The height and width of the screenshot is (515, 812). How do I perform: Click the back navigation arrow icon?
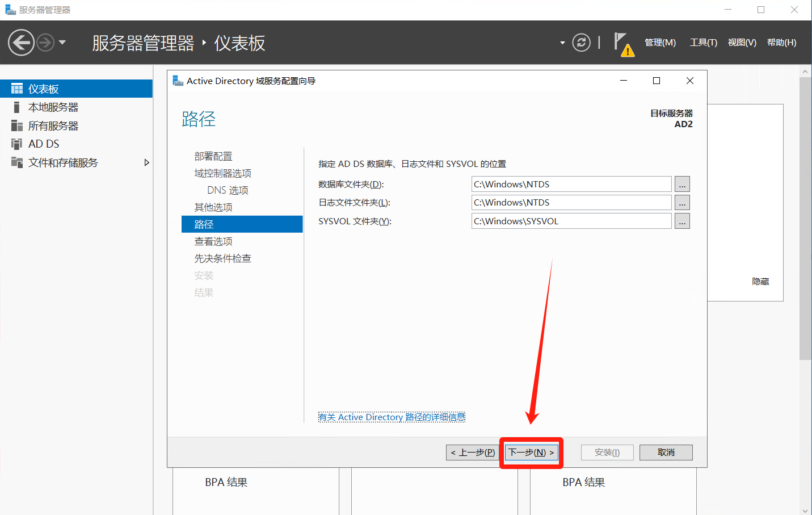[x=22, y=43]
